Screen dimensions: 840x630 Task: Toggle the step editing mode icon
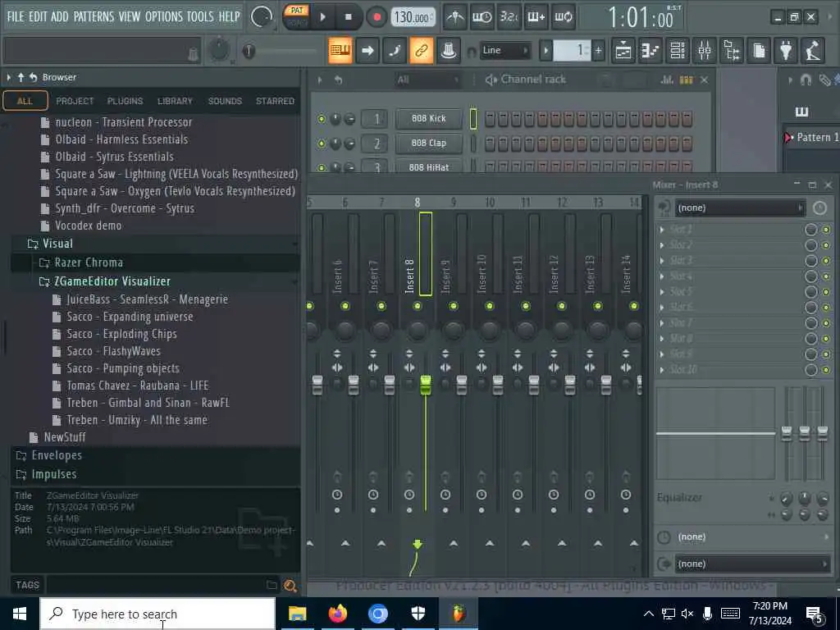pos(395,51)
